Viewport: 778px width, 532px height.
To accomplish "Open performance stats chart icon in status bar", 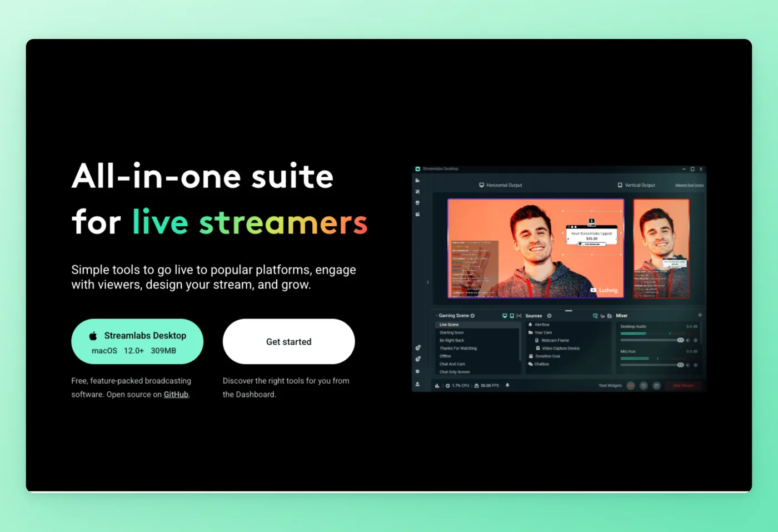I will click(437, 385).
